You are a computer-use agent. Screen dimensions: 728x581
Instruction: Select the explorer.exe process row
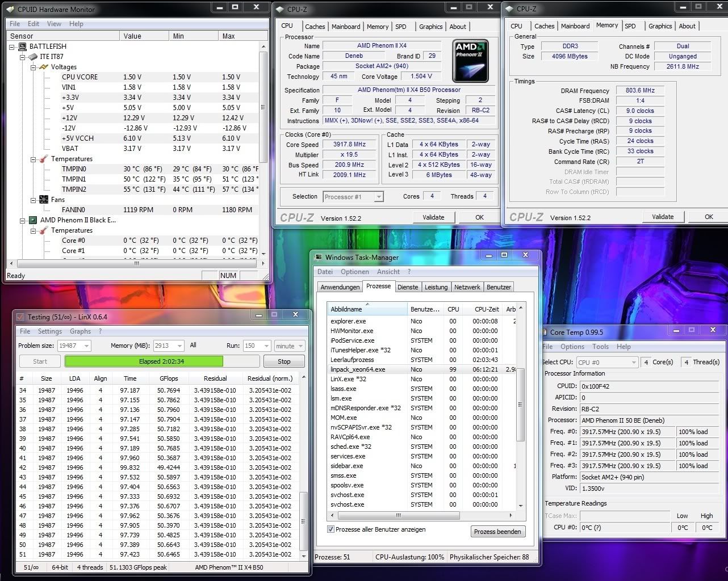422,321
